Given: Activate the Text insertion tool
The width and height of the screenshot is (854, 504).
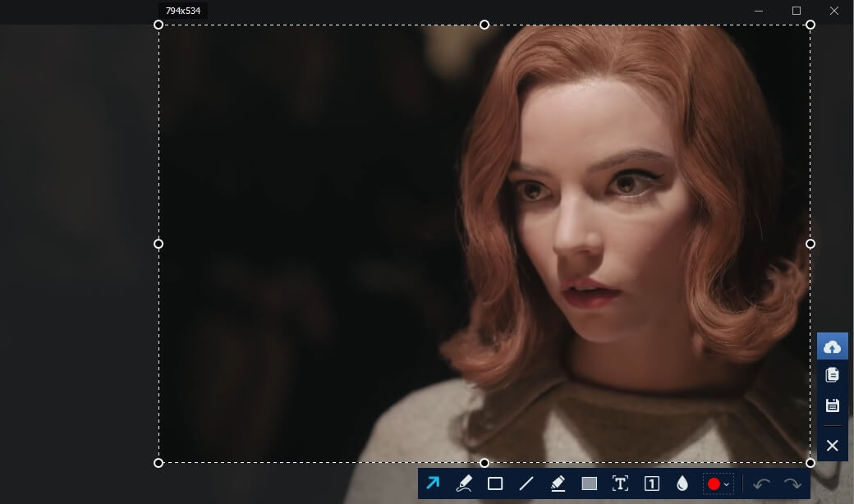Looking at the screenshot, I should 620,483.
